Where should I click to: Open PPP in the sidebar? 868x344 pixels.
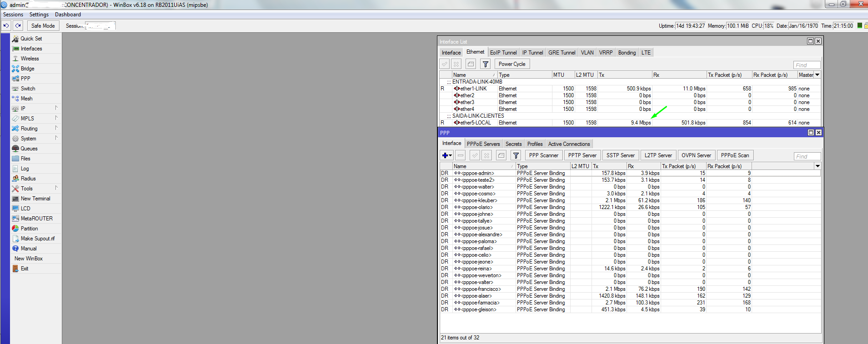coord(25,79)
